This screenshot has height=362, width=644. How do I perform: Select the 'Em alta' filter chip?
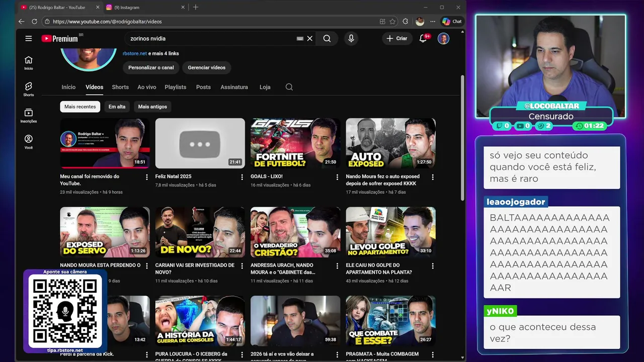click(x=117, y=107)
